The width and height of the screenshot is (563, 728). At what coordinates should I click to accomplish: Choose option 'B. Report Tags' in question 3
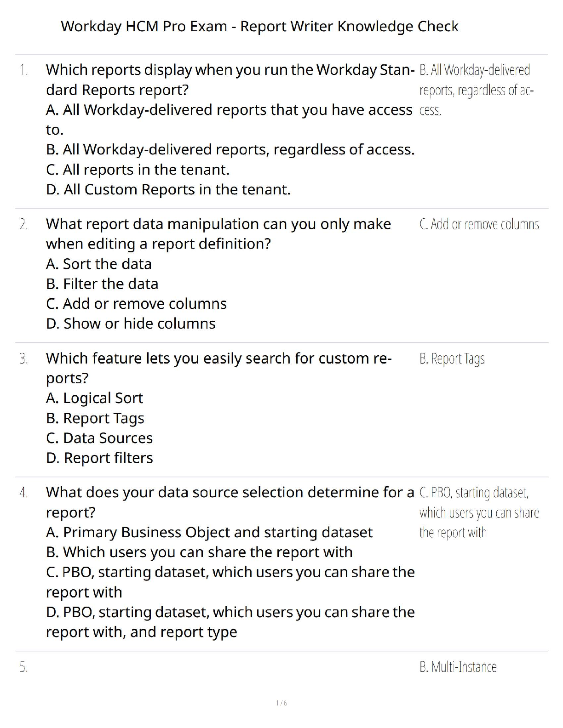95,418
